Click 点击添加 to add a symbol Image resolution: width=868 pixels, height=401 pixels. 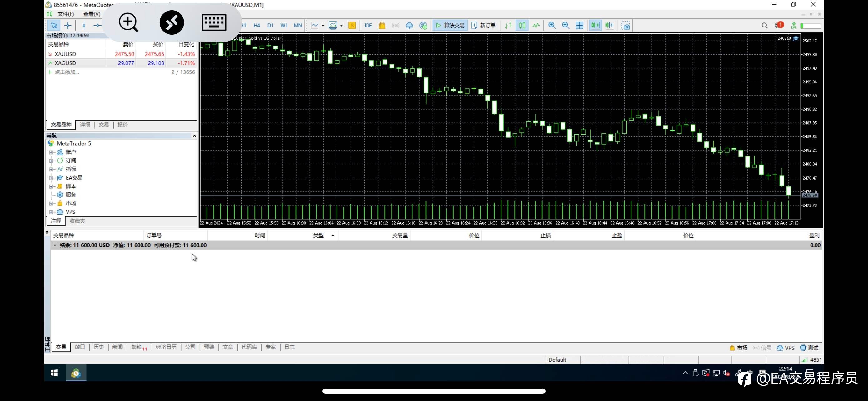[67, 72]
